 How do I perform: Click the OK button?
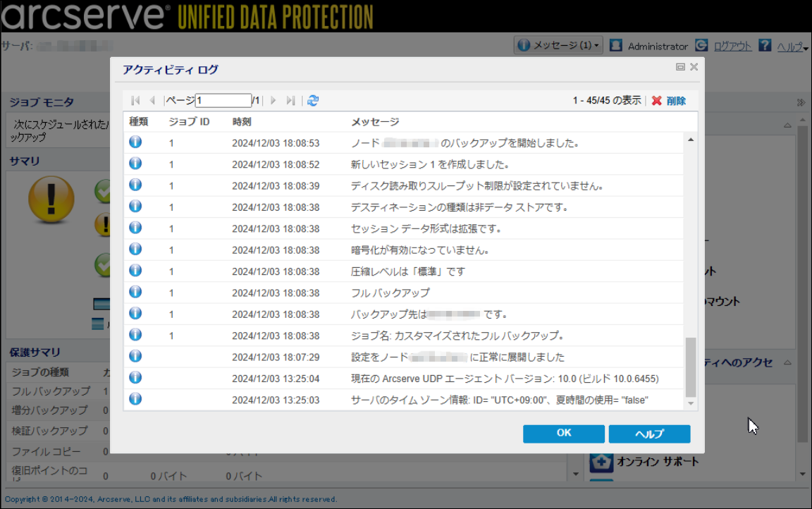click(x=563, y=434)
